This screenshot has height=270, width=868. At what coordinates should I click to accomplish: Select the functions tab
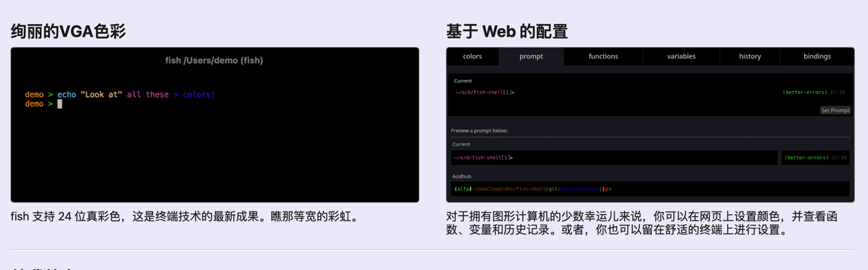603,57
